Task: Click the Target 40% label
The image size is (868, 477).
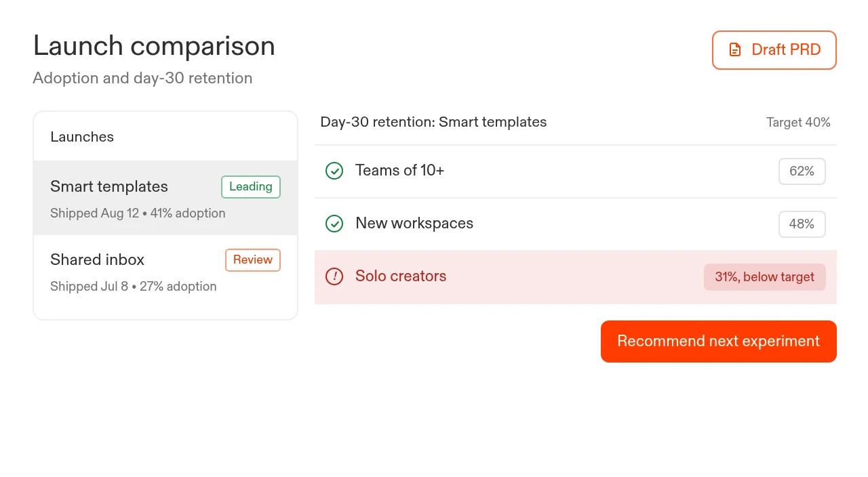Action: pyautogui.click(x=798, y=123)
